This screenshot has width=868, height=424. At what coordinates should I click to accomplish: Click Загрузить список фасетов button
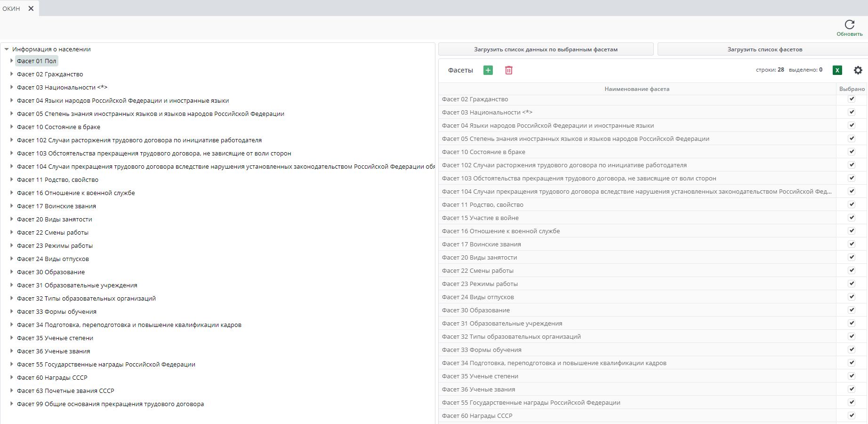point(764,49)
